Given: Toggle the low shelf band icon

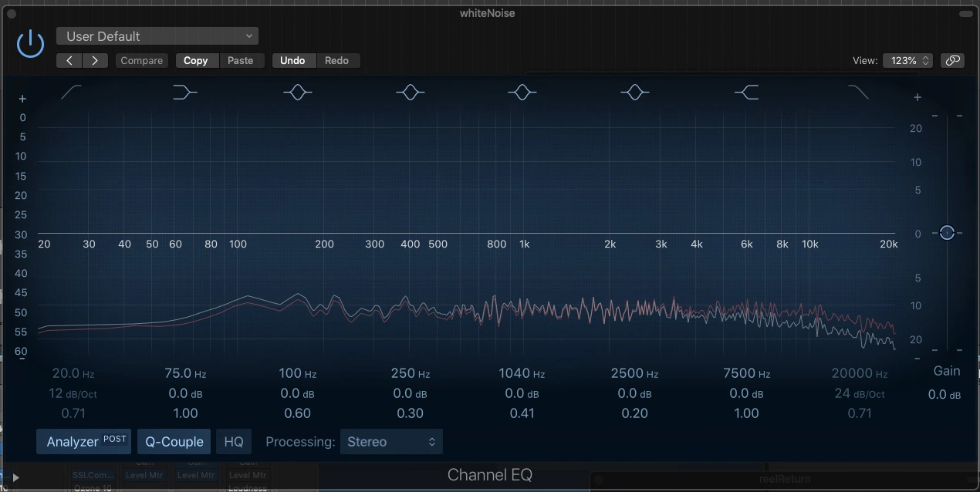Looking at the screenshot, I should (184, 93).
